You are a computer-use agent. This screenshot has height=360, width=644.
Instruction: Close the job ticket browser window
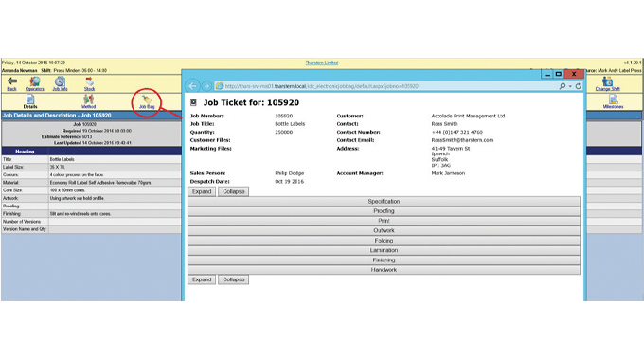(x=574, y=74)
